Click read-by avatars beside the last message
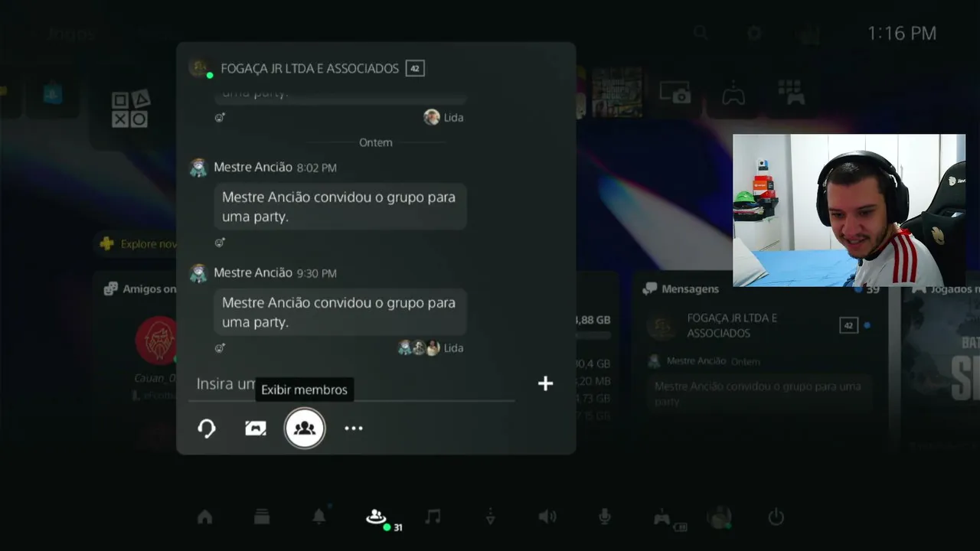 point(419,348)
